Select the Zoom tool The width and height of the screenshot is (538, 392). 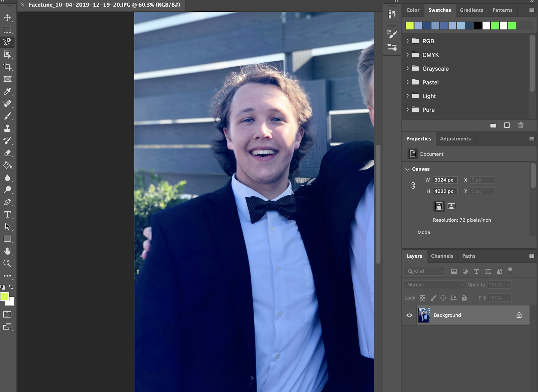(7, 263)
